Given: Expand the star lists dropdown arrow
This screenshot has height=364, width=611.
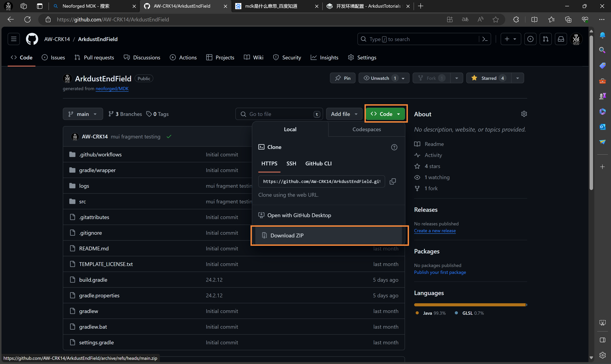Looking at the screenshot, I should pyautogui.click(x=517, y=78).
